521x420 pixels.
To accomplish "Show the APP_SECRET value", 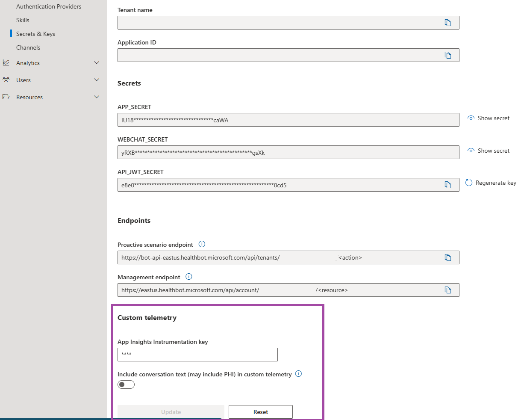I will (489, 118).
